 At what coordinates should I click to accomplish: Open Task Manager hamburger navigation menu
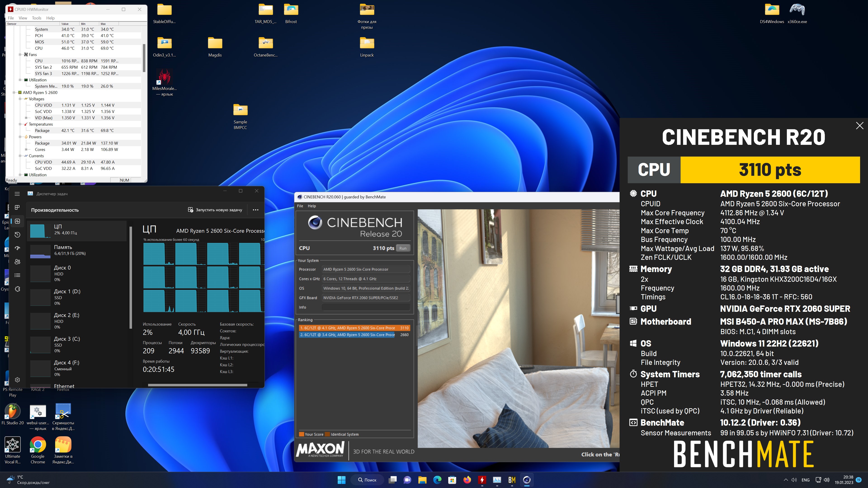click(x=17, y=194)
